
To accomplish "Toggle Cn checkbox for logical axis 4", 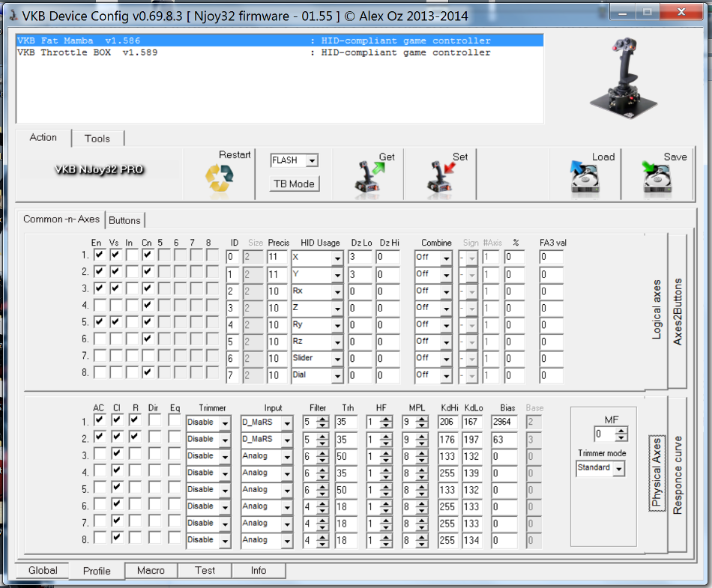I will click(x=147, y=306).
